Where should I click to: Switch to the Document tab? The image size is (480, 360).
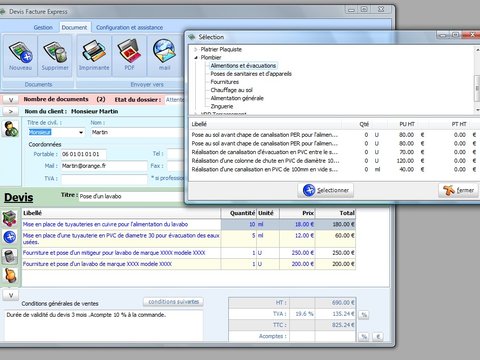[74, 27]
